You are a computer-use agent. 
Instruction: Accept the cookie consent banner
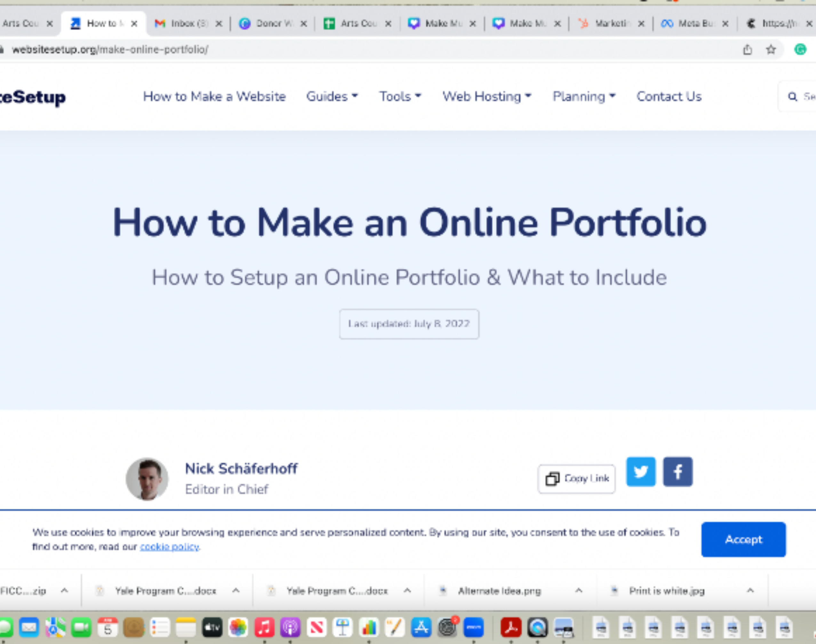click(x=743, y=539)
